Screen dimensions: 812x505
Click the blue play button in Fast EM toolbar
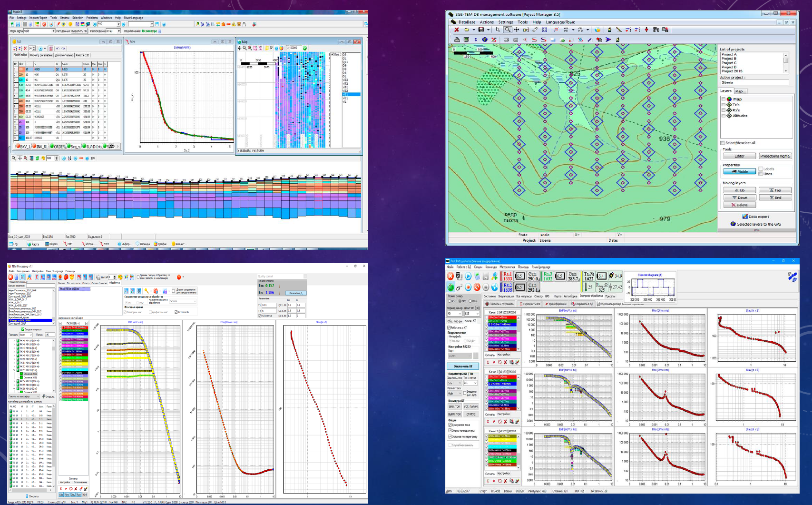point(468,276)
